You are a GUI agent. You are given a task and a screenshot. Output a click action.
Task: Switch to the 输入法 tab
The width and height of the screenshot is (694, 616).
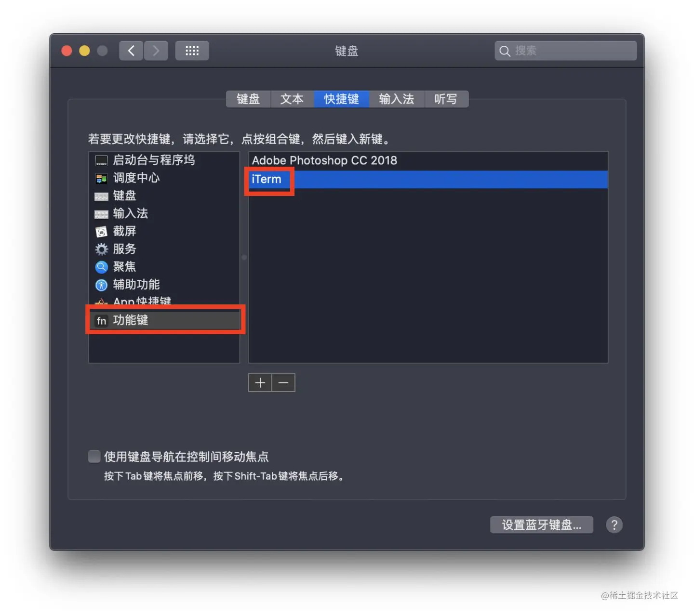(397, 99)
